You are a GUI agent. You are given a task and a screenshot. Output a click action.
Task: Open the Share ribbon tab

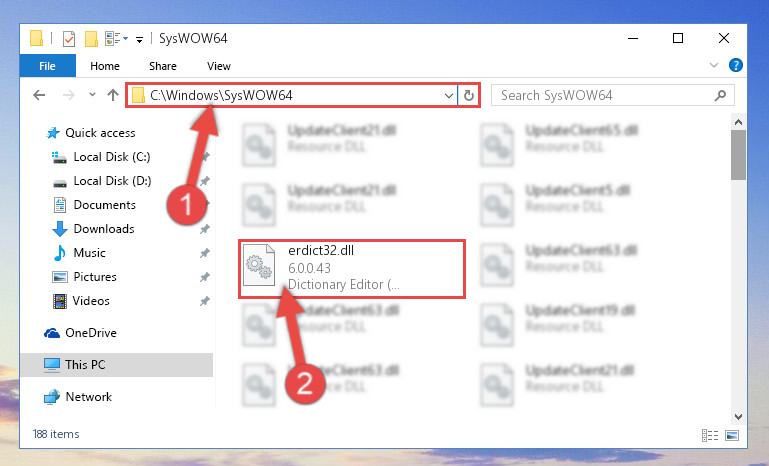tap(163, 66)
